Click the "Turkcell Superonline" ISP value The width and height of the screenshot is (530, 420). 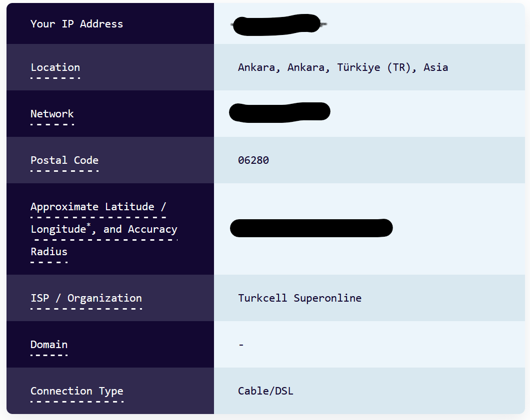(299, 298)
